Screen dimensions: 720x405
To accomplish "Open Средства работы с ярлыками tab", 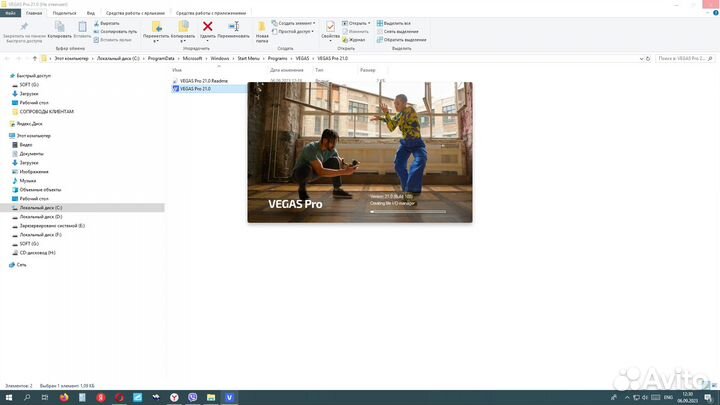I will [135, 13].
